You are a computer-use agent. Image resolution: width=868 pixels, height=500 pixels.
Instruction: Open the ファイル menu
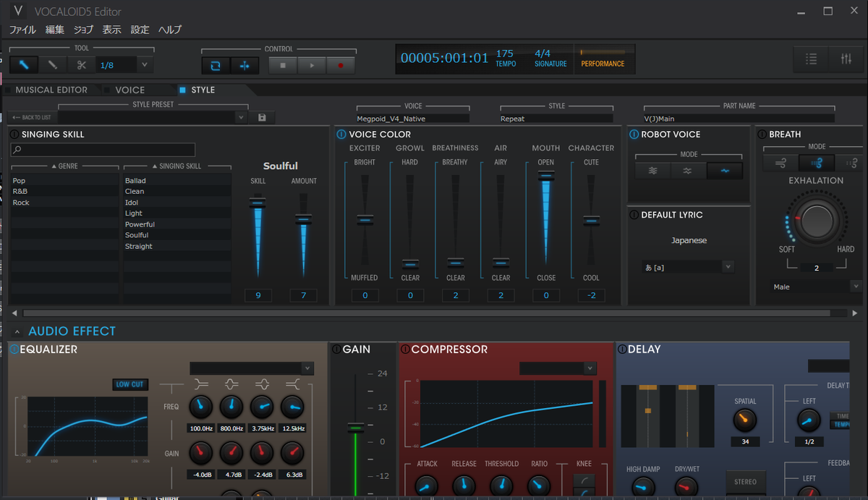coord(22,30)
